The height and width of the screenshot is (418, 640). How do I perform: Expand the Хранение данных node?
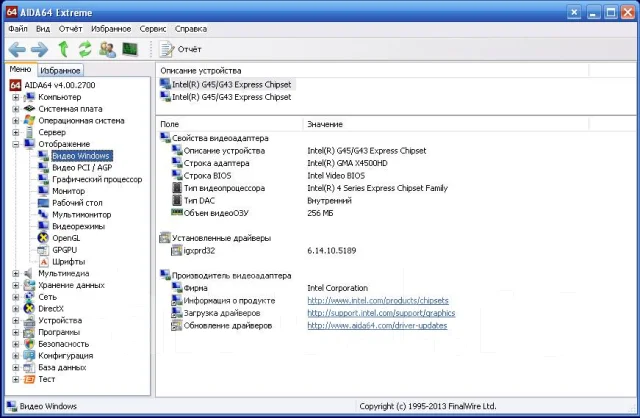(16, 285)
